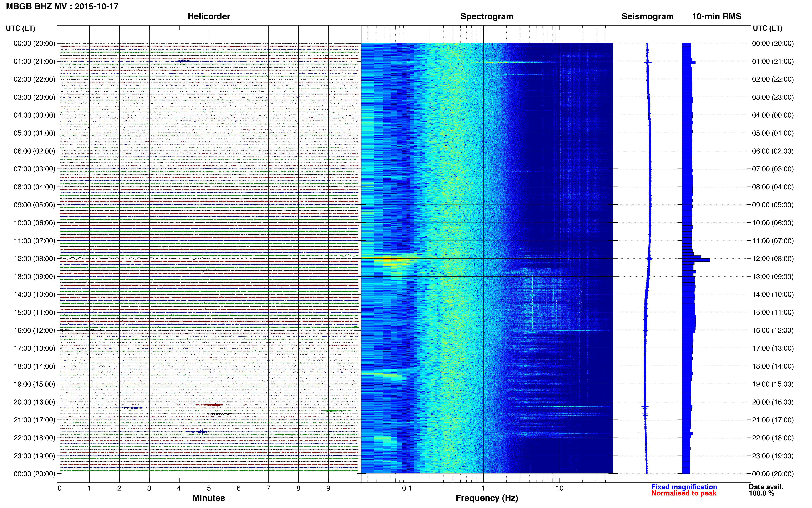Click the Fixed magnification legend text
Image resolution: width=812 pixels, height=508 pixels.
[684, 487]
